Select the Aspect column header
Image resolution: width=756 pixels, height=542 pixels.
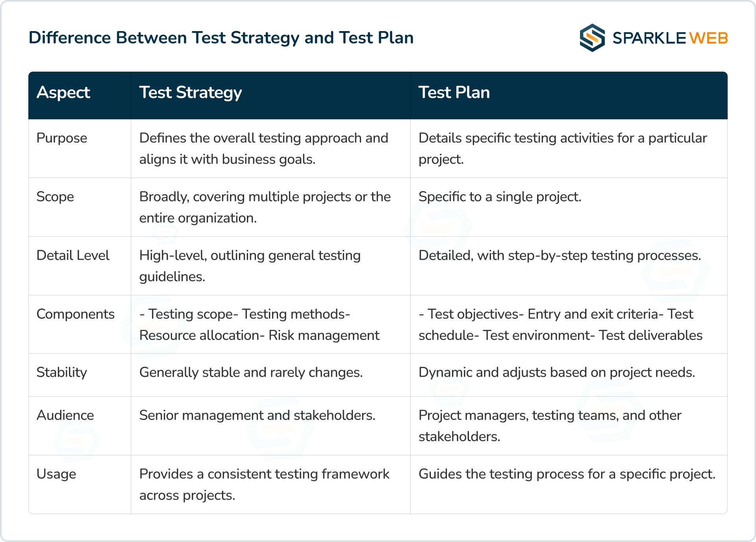click(63, 92)
